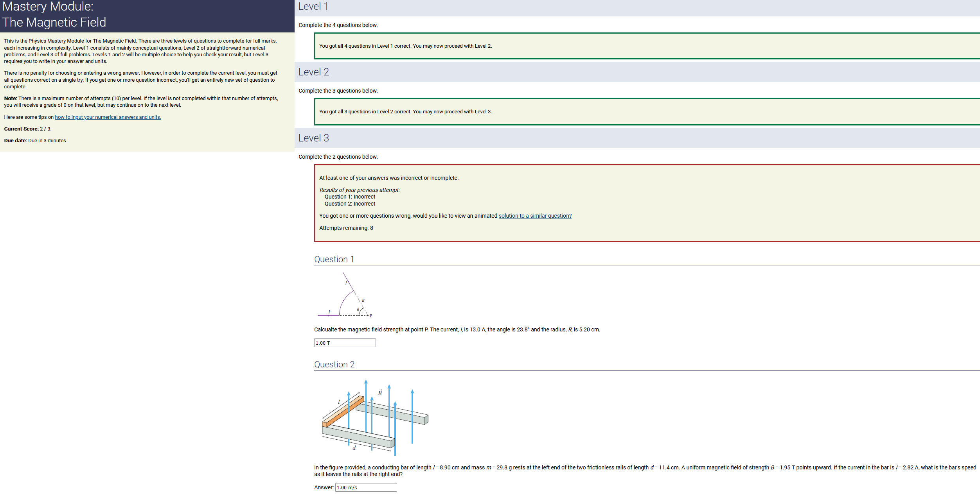Viewport: 980px width, 503px height.
Task: Click the Level 1 section header
Action: [313, 7]
